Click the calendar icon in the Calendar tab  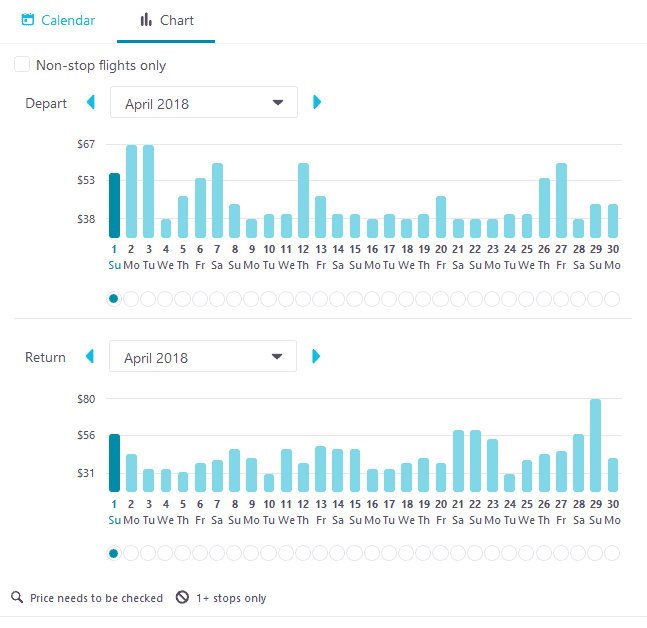point(28,20)
